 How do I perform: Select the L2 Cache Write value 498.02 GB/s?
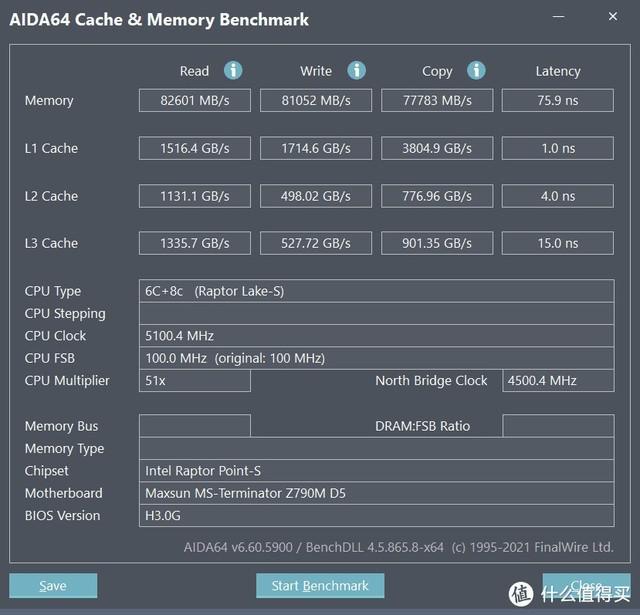(316, 196)
